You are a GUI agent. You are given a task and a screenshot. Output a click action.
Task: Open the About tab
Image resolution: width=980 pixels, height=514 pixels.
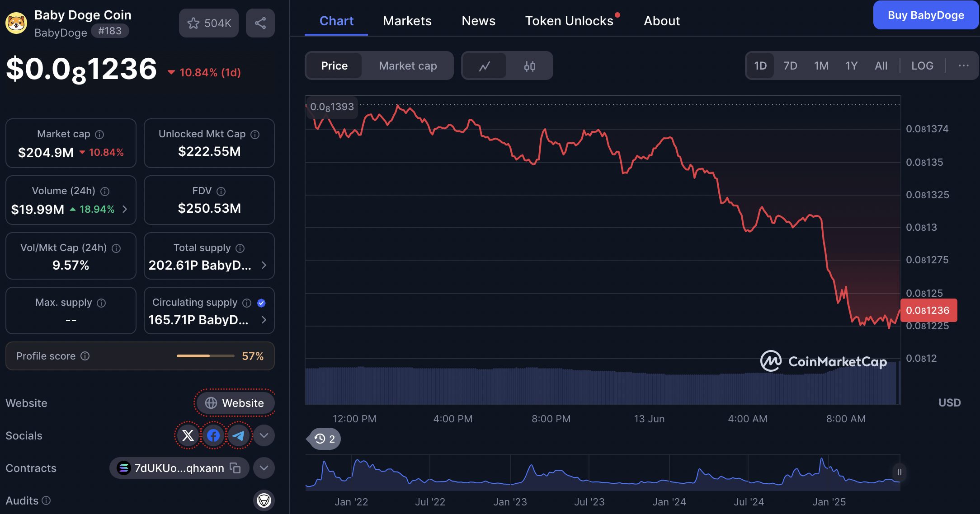click(x=662, y=21)
